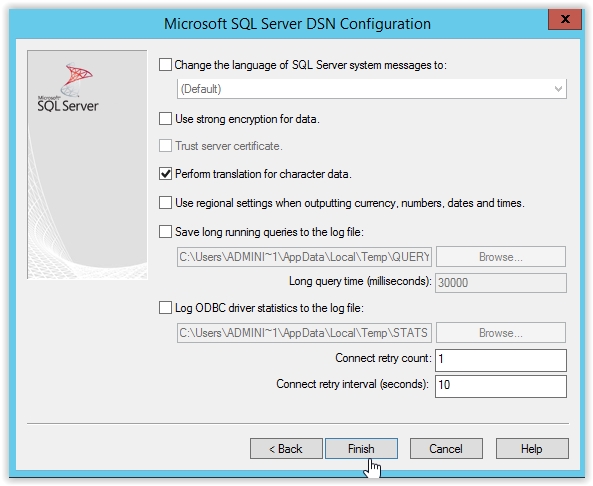This screenshot has width=593, height=486.
Task: Enable changing SQL Server system messages language
Action: click(x=165, y=65)
